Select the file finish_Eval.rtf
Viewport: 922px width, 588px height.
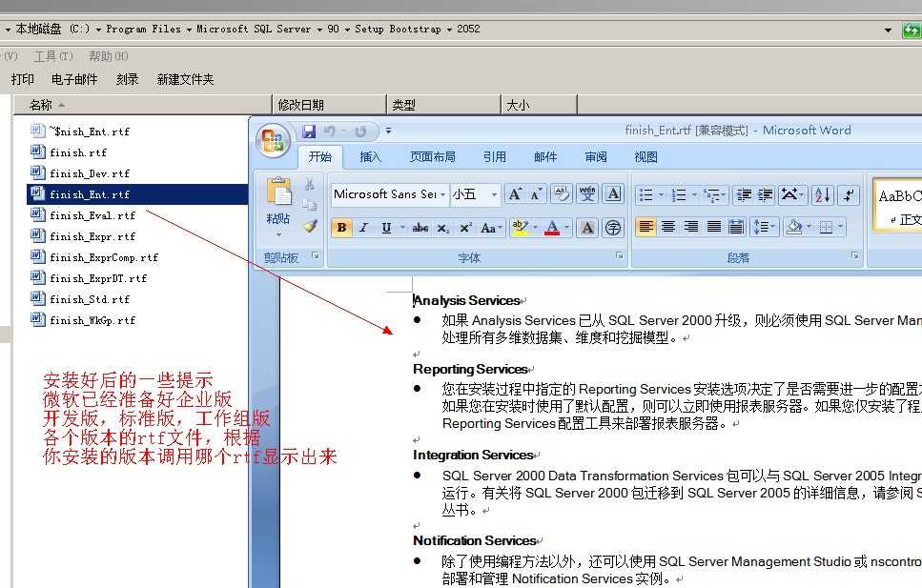[92, 215]
